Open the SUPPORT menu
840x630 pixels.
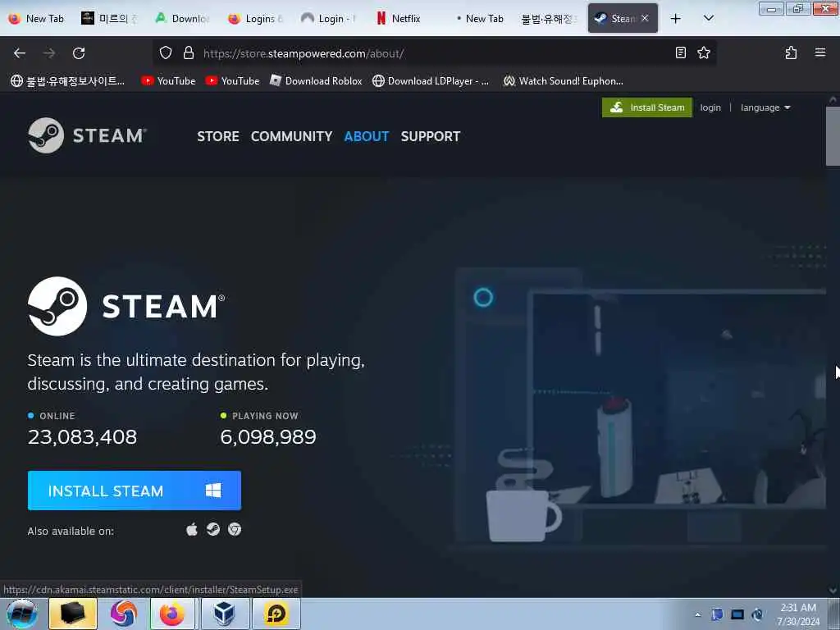[431, 137]
